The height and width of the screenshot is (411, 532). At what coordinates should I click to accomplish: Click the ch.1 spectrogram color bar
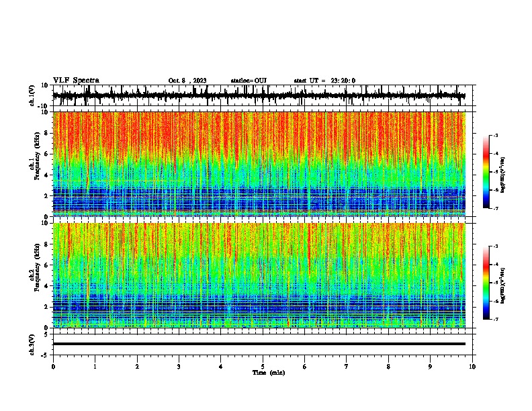pos(486,172)
